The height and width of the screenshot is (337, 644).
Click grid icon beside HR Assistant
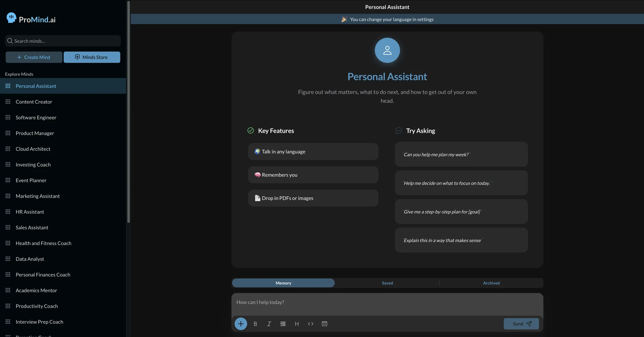pyautogui.click(x=8, y=212)
